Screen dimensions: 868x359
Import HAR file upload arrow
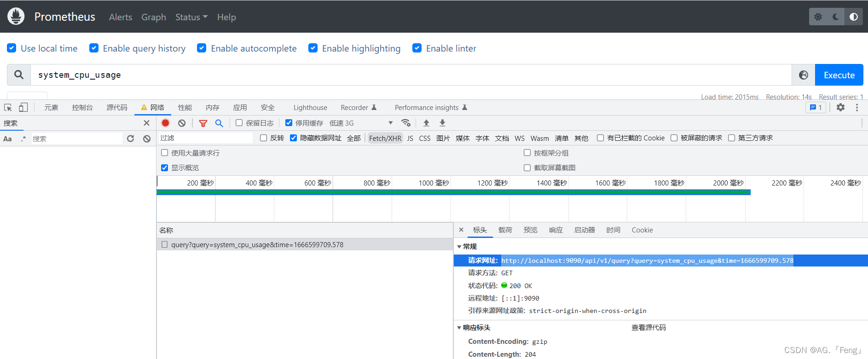[426, 123]
